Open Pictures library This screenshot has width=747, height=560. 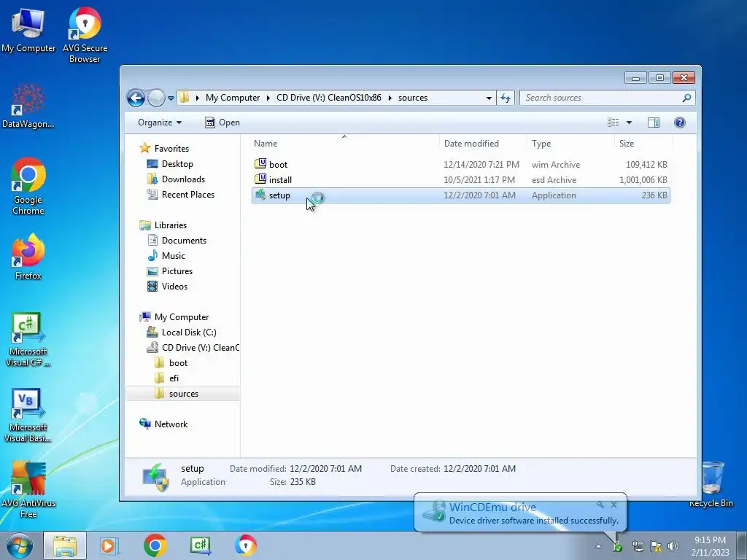click(177, 271)
